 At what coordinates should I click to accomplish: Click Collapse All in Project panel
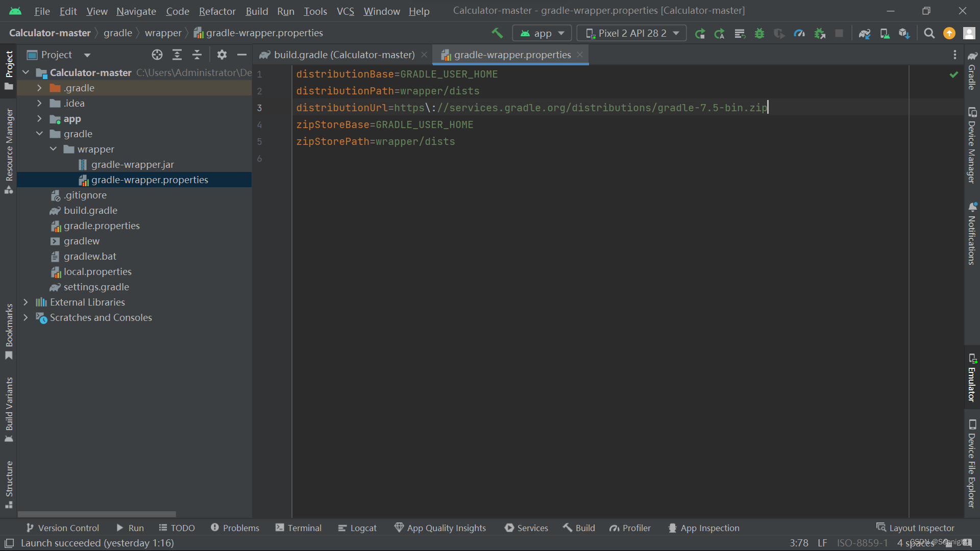pos(197,55)
